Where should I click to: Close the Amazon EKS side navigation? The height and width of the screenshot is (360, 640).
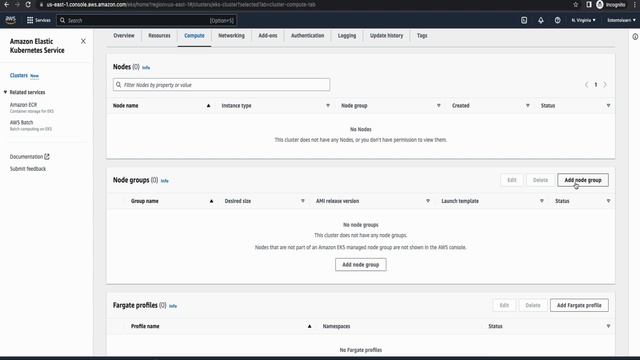(x=83, y=41)
